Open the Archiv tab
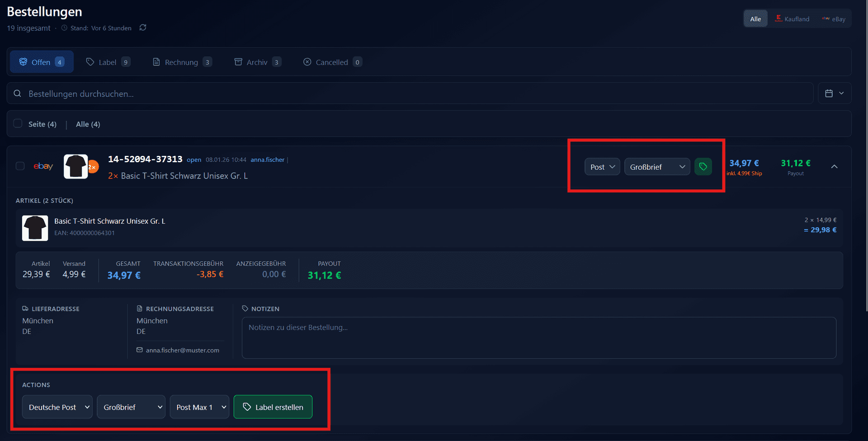 click(257, 62)
